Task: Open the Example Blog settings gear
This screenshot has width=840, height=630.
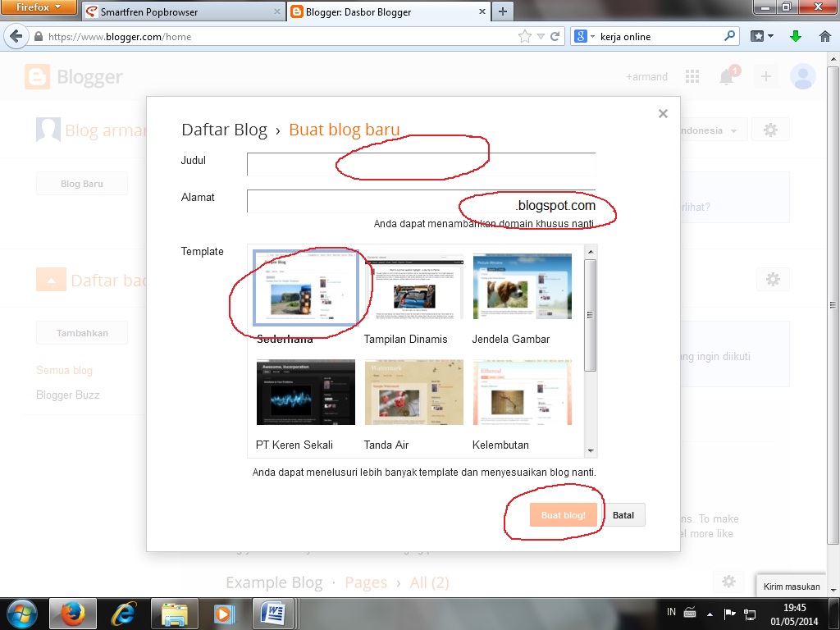Action: 728,582
